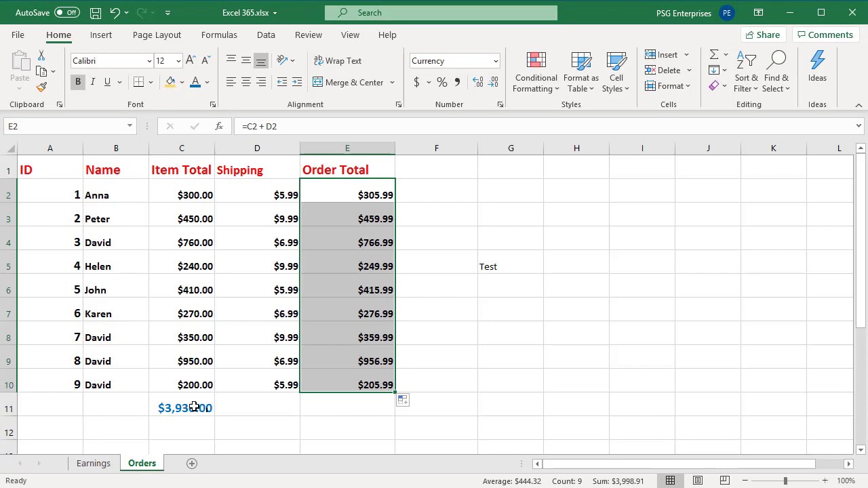
Task: Open Format as Table dropdown
Action: point(581,72)
